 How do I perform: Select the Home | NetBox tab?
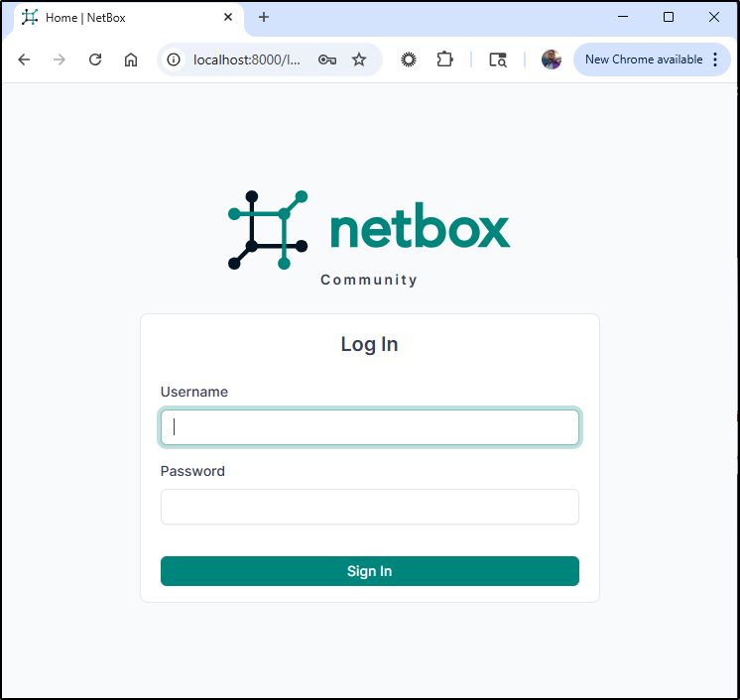(x=128, y=18)
